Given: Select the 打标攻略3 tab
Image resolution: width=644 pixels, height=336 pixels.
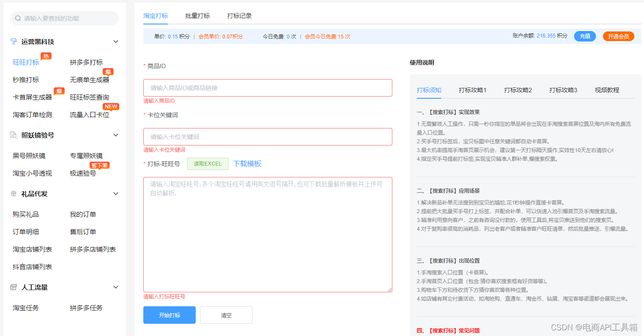Looking at the screenshot, I should pos(564,90).
